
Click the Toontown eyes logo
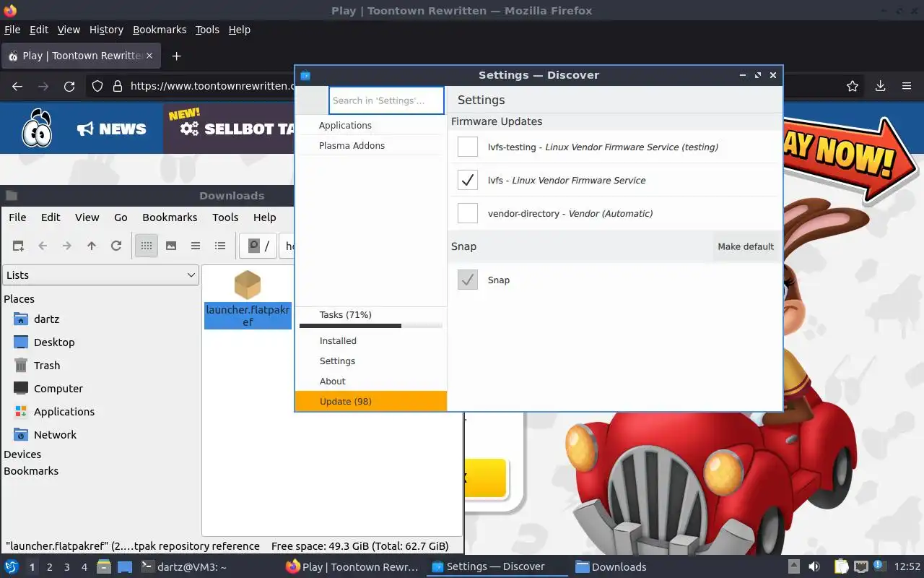36,129
